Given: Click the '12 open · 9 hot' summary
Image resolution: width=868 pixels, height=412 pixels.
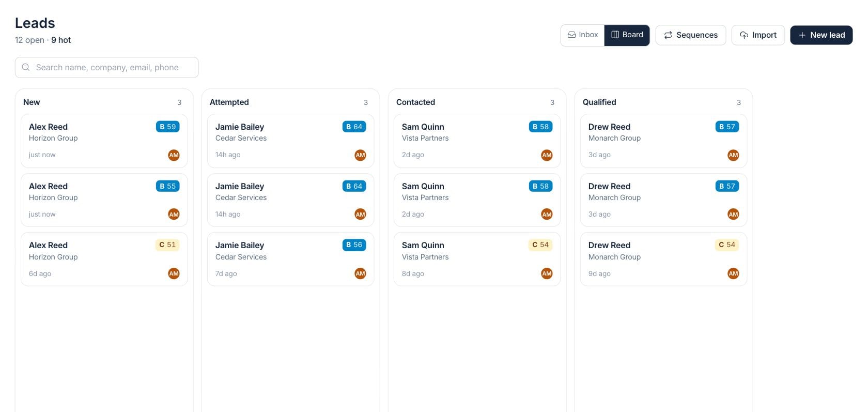Looking at the screenshot, I should pos(43,40).
